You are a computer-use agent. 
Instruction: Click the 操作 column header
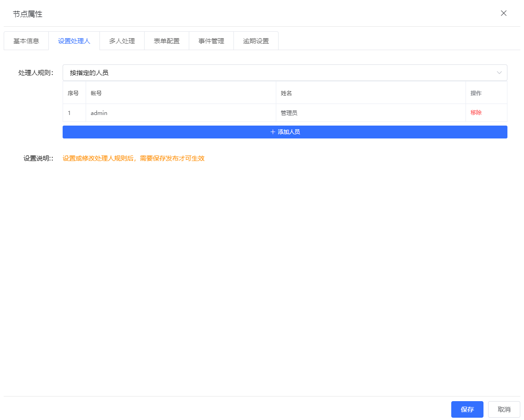[476, 93]
